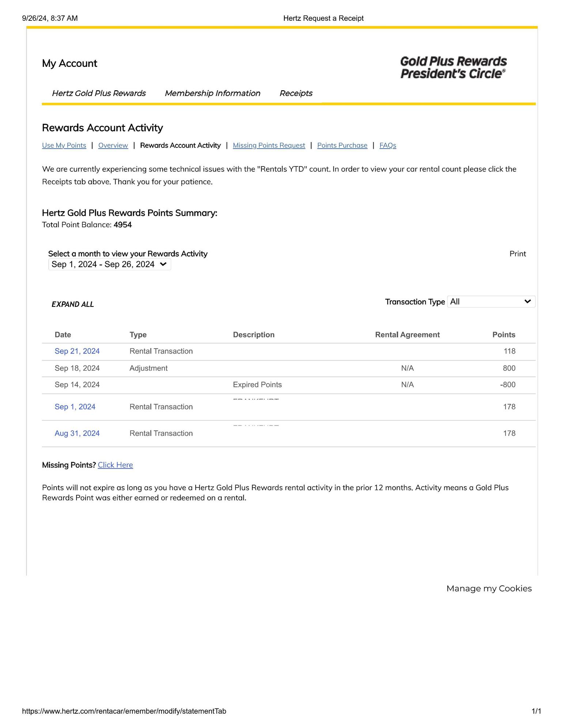Open the Hertz Gold Plus Rewards tab
The image size is (563, 728).
[x=99, y=94]
